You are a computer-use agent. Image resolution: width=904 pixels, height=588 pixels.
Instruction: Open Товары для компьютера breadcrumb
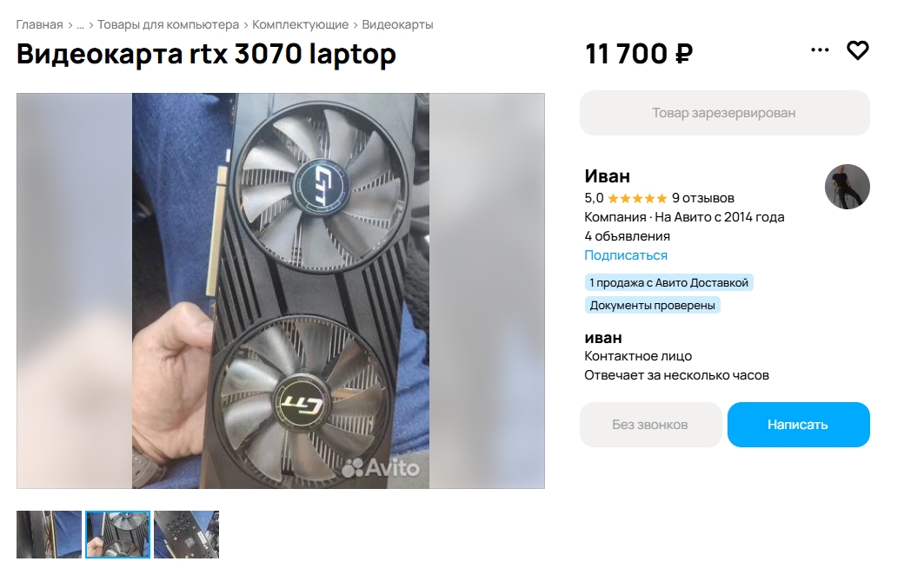(x=168, y=25)
